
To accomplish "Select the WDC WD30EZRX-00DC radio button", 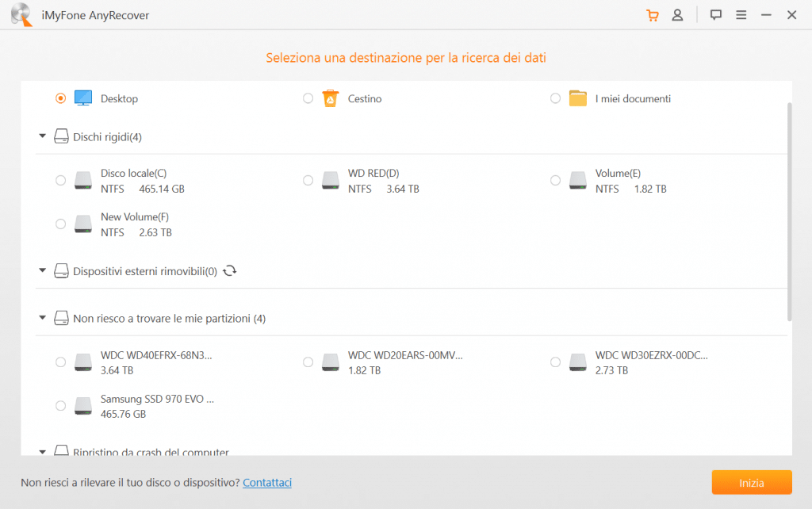I will coord(555,362).
